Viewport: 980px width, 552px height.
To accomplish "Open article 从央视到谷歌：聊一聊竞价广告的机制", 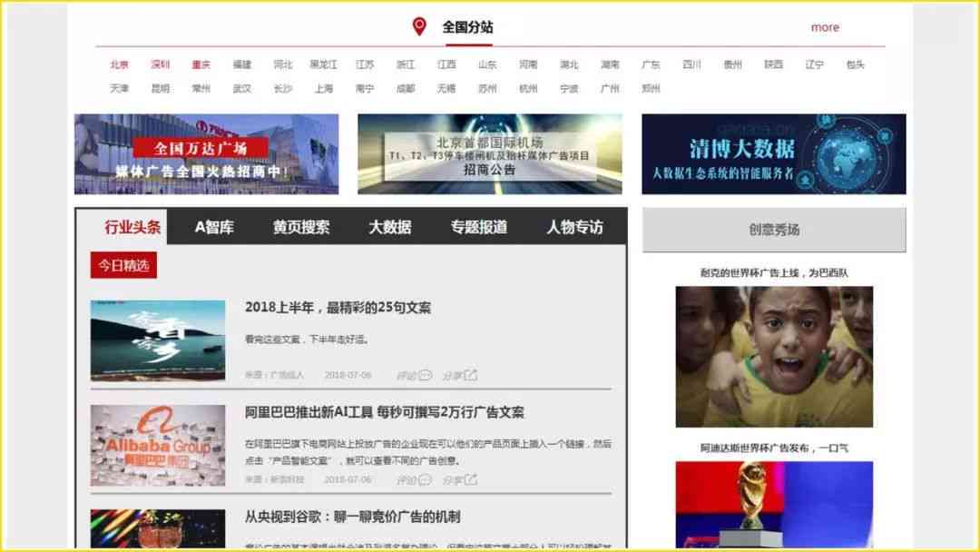I will (x=352, y=517).
